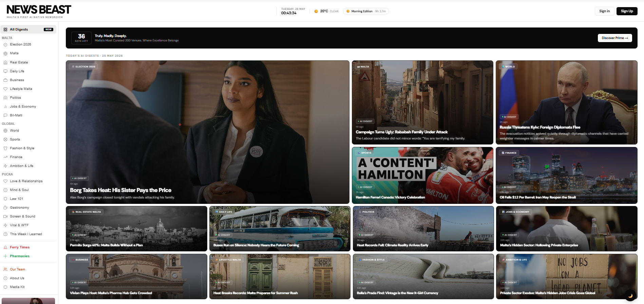Open 'Private Sector Exodus' headline
644x304 pixels.
(548, 293)
